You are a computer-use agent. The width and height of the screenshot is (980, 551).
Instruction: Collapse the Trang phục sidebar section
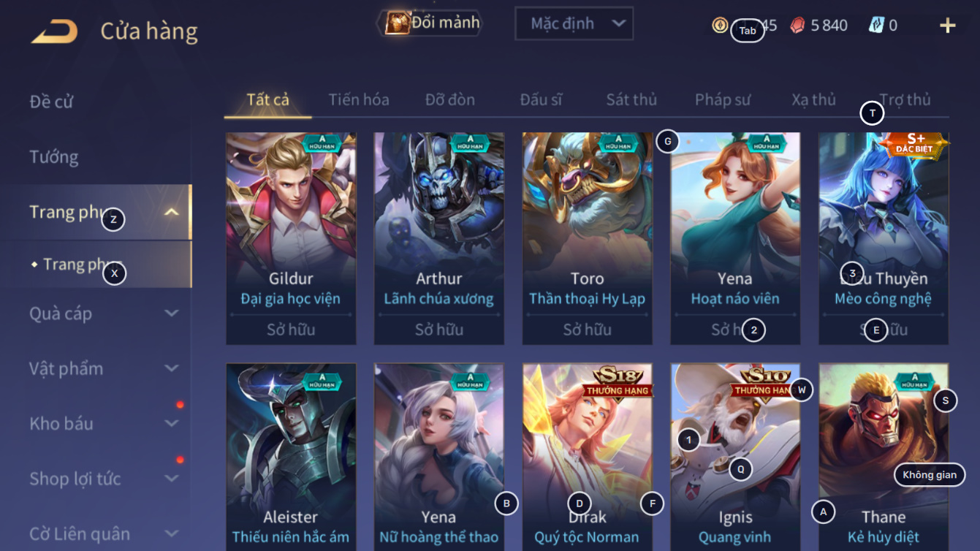point(172,213)
